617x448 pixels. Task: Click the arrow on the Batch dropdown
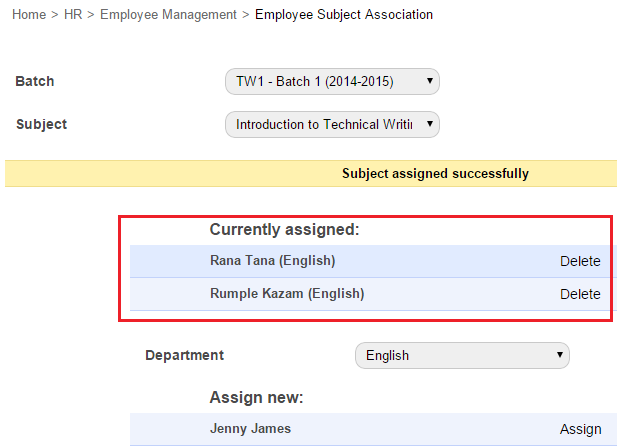pos(429,81)
